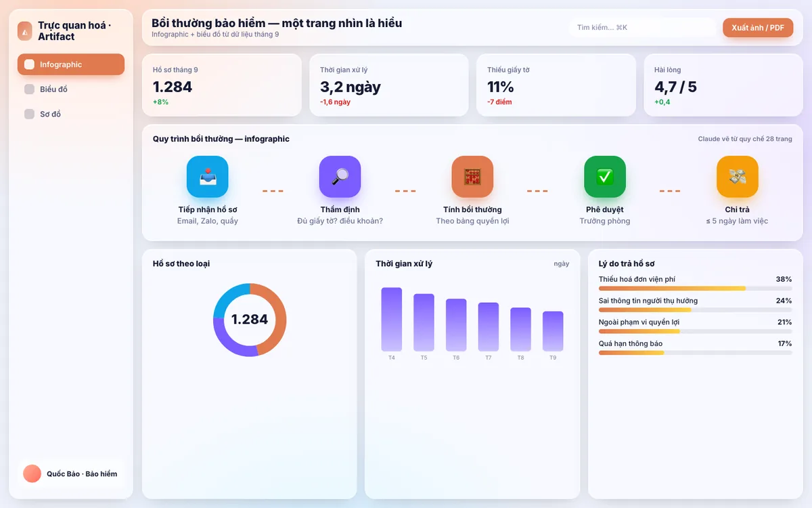Click the Sơ đồ tab square icon
Image resolution: width=812 pixels, height=508 pixels.
click(29, 114)
